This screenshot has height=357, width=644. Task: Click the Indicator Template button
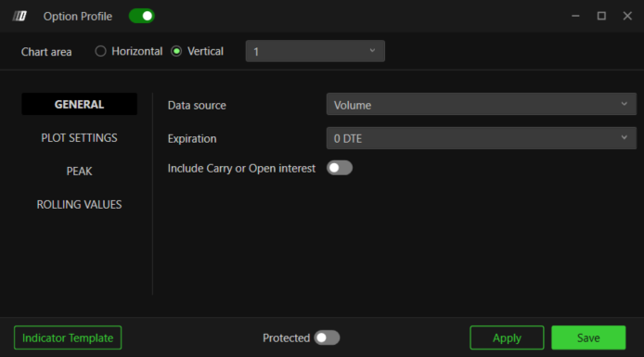[x=68, y=338]
